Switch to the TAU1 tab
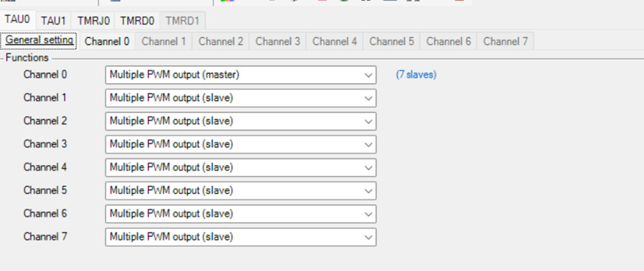Viewport: 644px width, 271px height. [53, 21]
